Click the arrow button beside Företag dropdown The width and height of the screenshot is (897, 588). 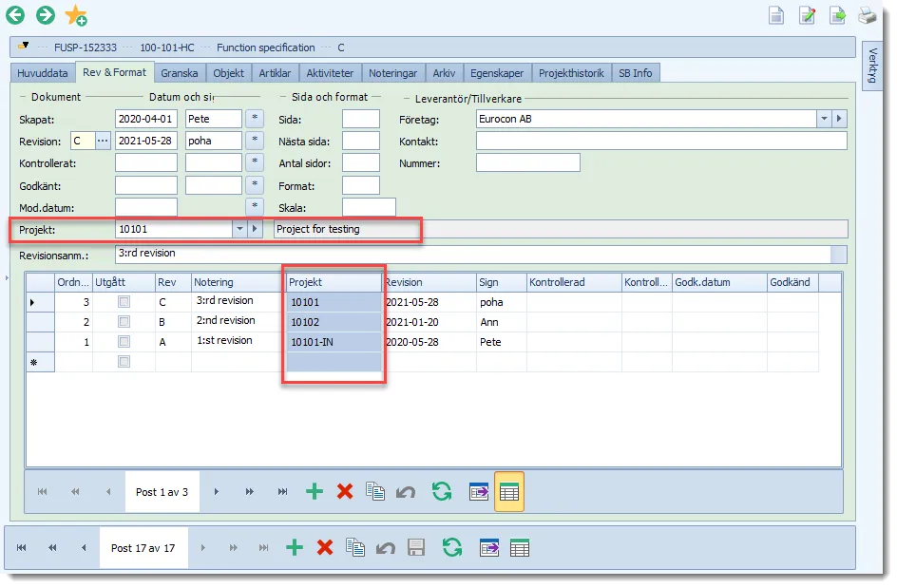839,119
